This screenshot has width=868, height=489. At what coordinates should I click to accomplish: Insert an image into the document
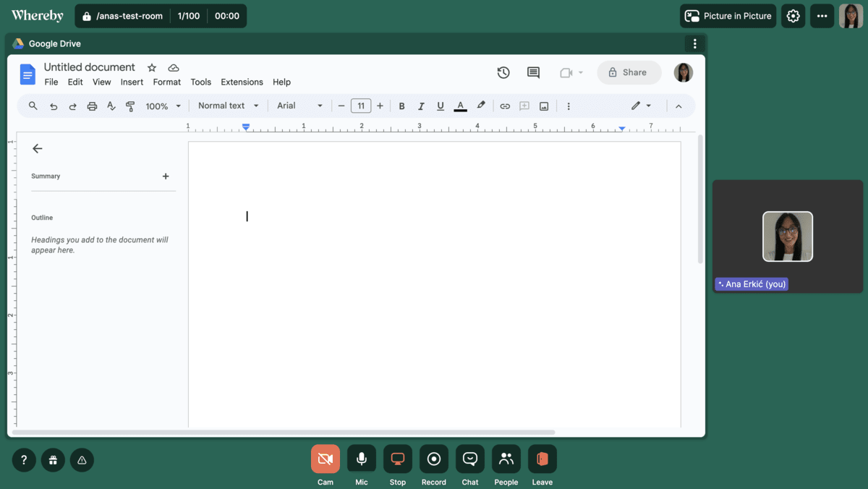pyautogui.click(x=543, y=106)
